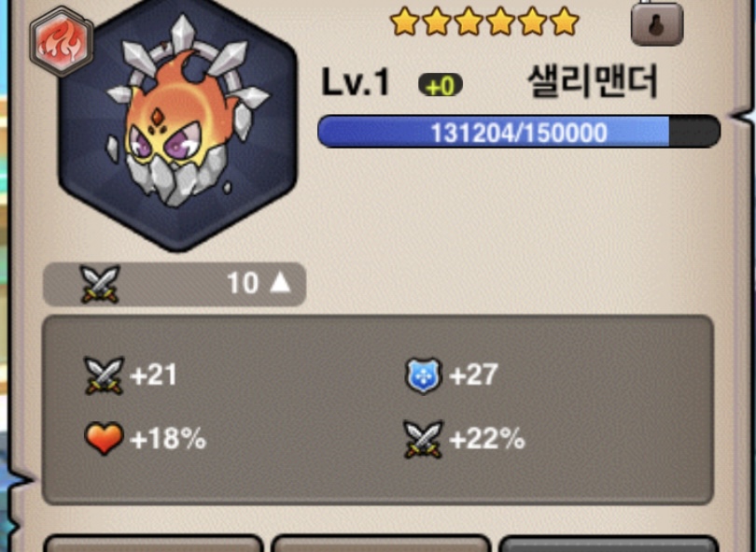Expand the main attack stat triangle arrow
756x552 pixels.
280,282
